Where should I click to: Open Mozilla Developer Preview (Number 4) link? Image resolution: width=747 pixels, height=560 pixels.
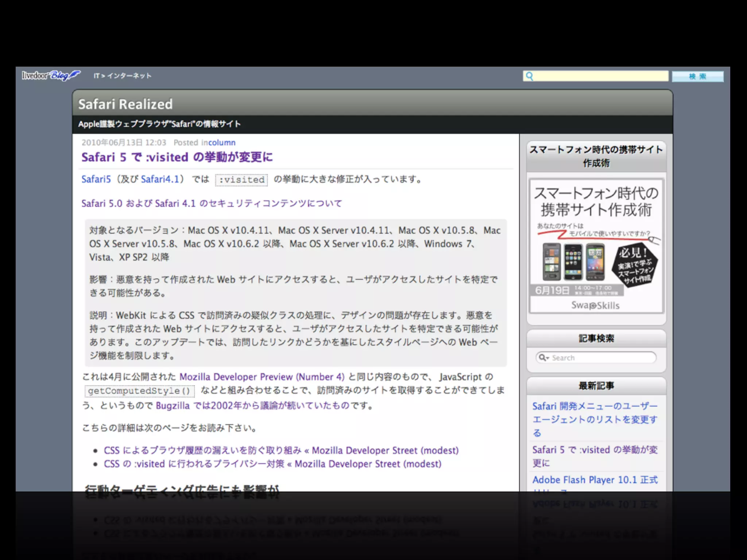pos(262,377)
